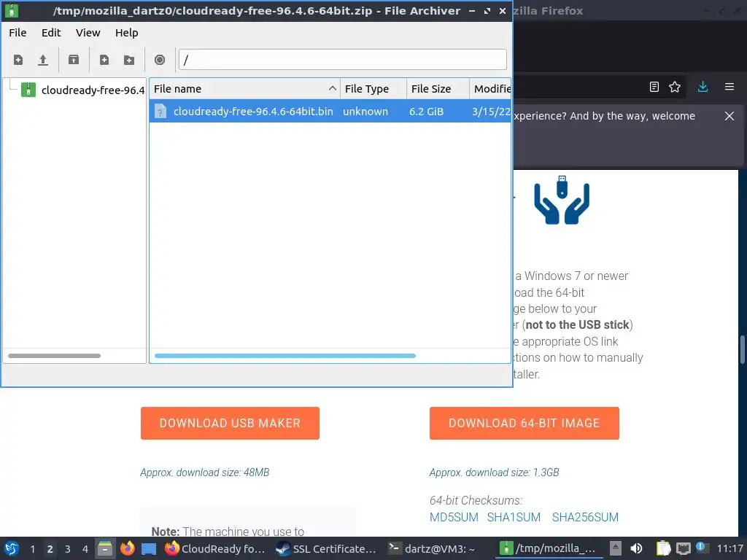Image resolution: width=747 pixels, height=560 pixels.
Task: Open the SHA1SUM checksum link
Action: [x=514, y=517]
